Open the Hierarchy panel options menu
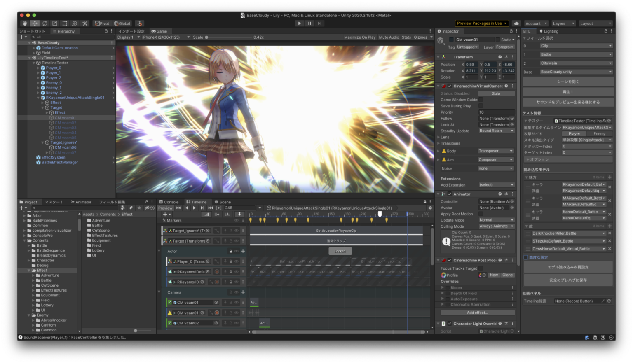The width and height of the screenshot is (633, 364). (112, 31)
